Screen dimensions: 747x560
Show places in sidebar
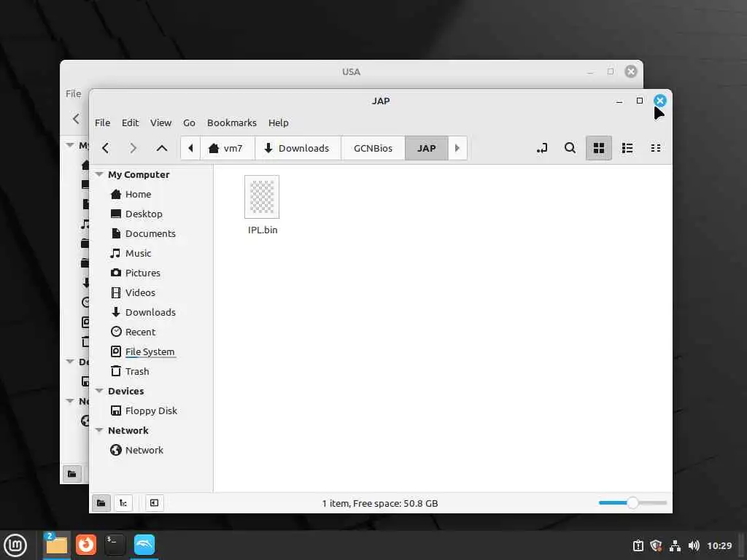(101, 503)
